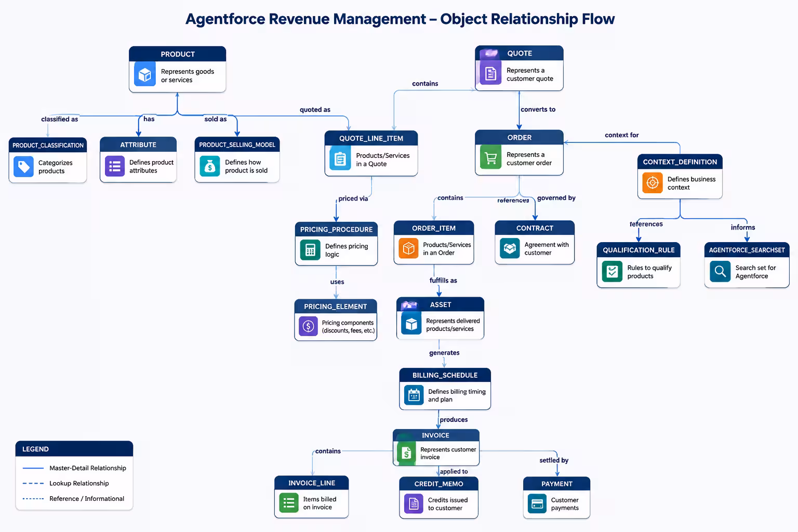Viewport: 798px width, 532px height.
Task: Click the purple document icon in QUOTE node
Action: point(490,73)
